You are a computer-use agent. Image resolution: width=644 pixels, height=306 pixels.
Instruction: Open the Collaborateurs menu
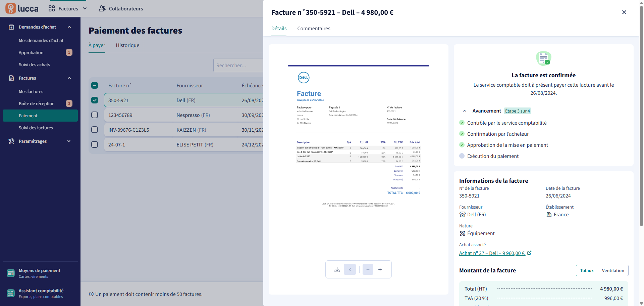[121, 8]
